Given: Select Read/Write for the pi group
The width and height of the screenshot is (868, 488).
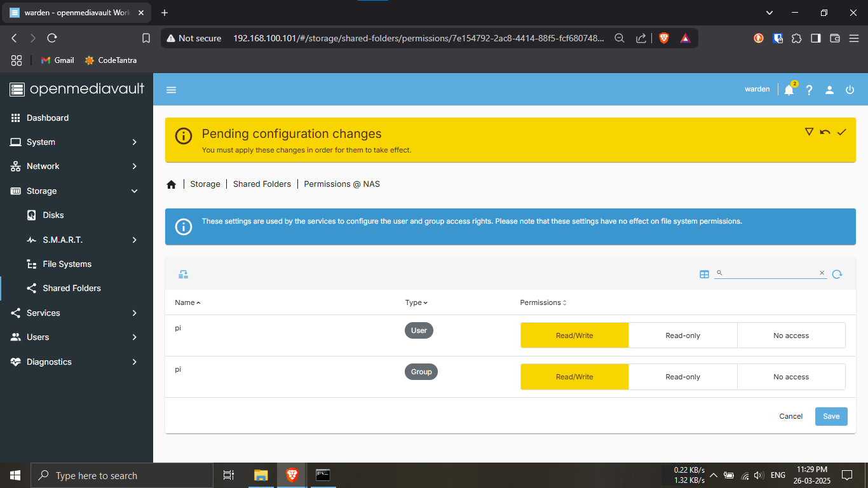Looking at the screenshot, I should 574,377.
